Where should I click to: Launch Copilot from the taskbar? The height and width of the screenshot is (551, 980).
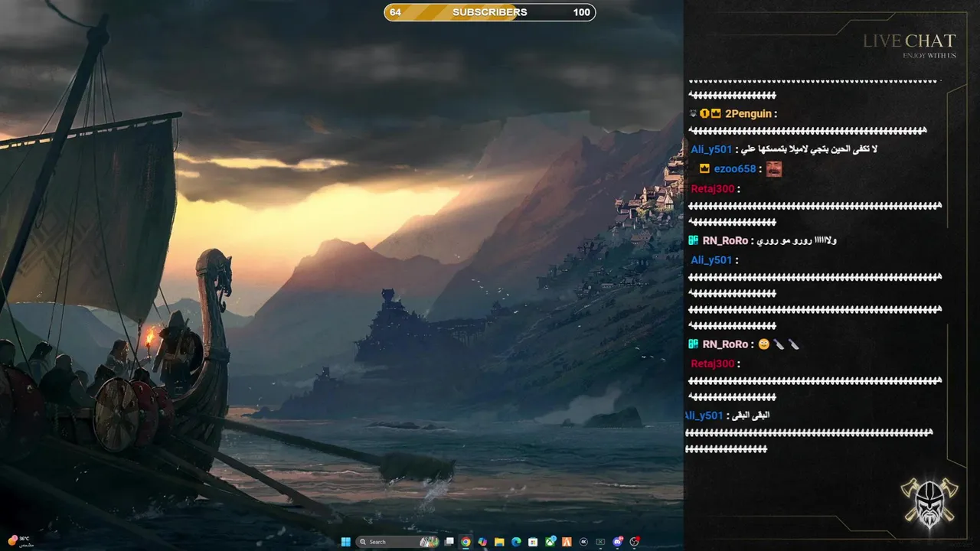pyautogui.click(x=482, y=542)
